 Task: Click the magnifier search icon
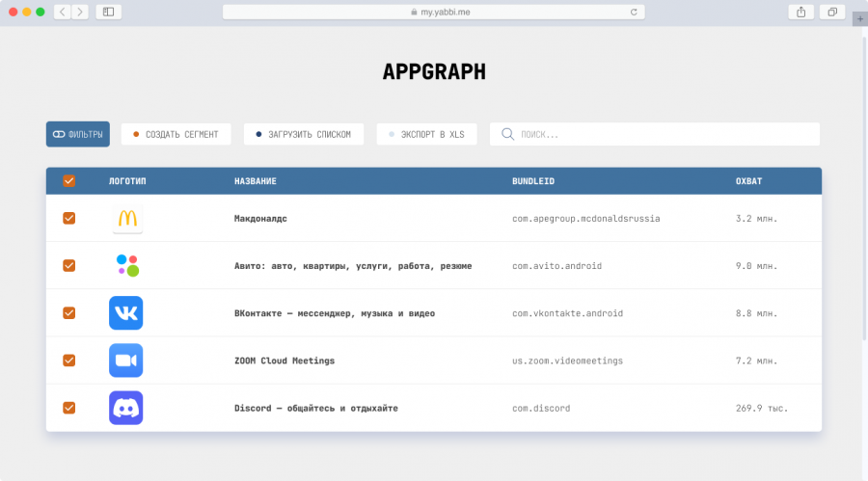tap(507, 134)
